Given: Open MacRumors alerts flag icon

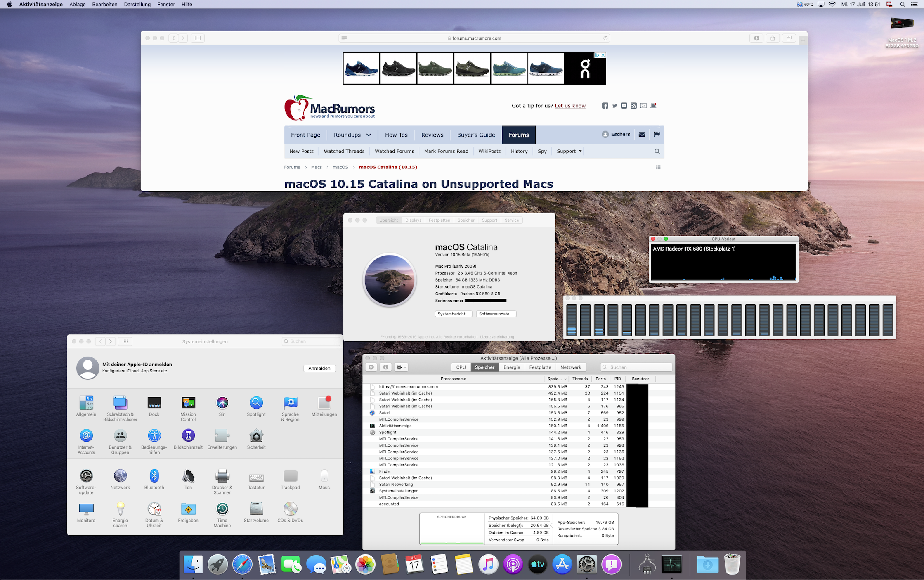Looking at the screenshot, I should pyautogui.click(x=657, y=135).
